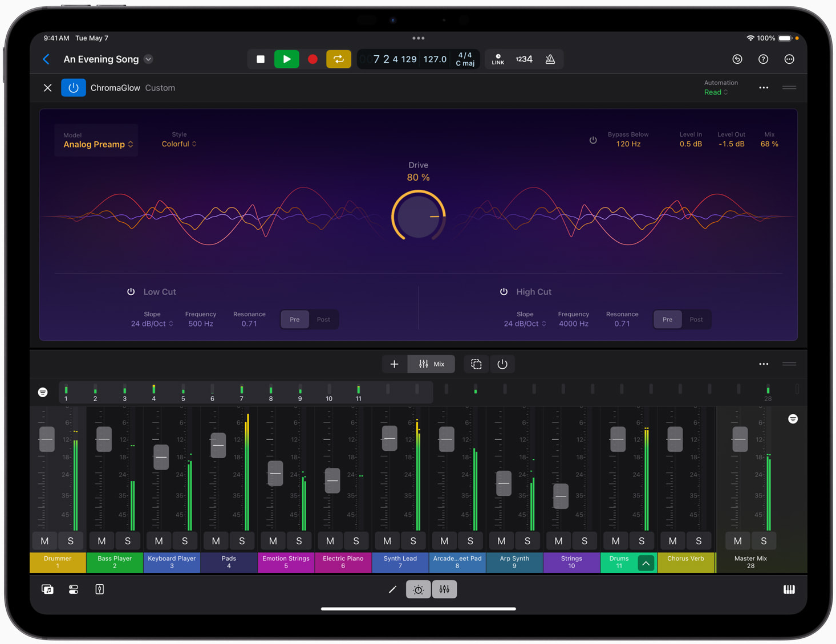
Task: Click the red Record button
Action: tap(313, 59)
